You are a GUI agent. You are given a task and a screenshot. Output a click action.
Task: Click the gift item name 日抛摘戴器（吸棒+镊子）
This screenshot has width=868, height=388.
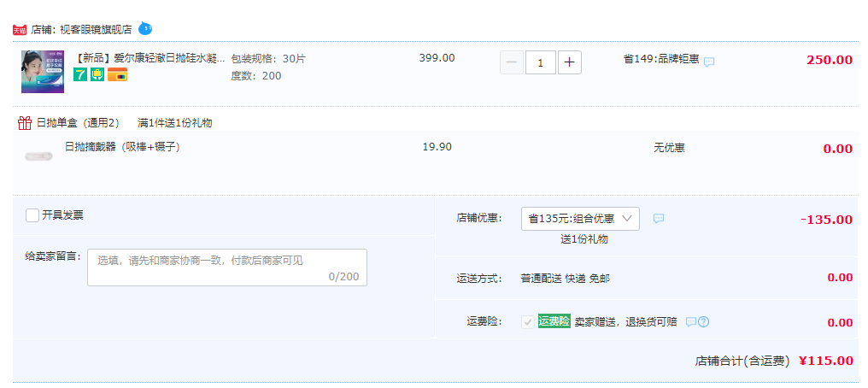122,147
